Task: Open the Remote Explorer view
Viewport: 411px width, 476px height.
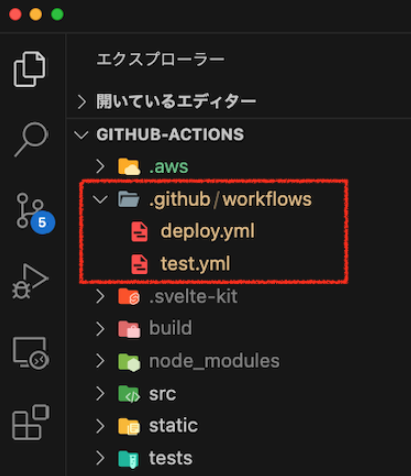Action: (x=31, y=353)
